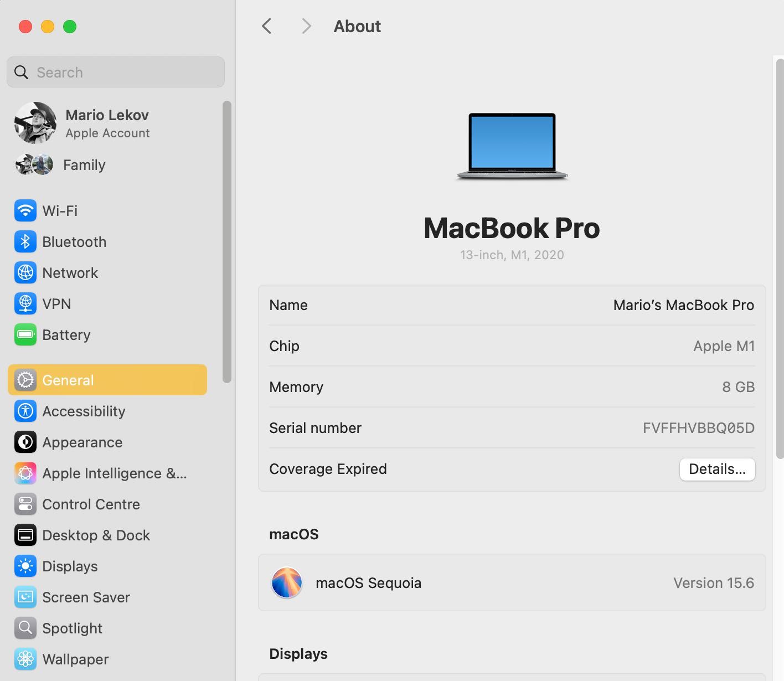Select Displays label in sidebar
Image resolution: width=784 pixels, height=681 pixels.
click(x=70, y=566)
